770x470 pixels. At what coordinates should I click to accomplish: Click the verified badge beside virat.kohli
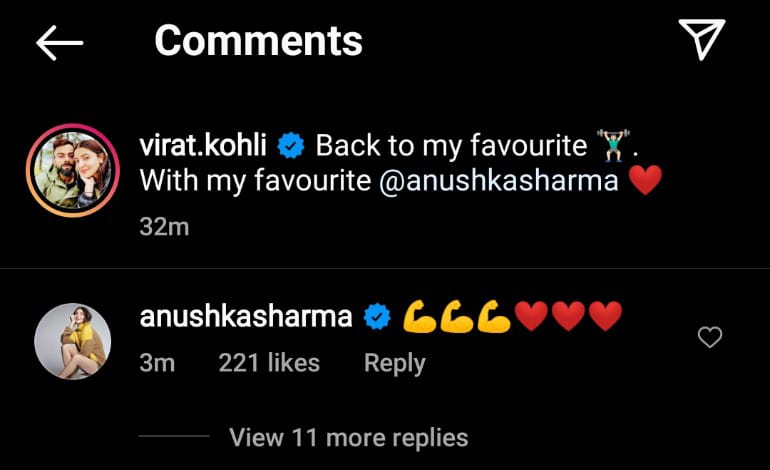tap(292, 147)
